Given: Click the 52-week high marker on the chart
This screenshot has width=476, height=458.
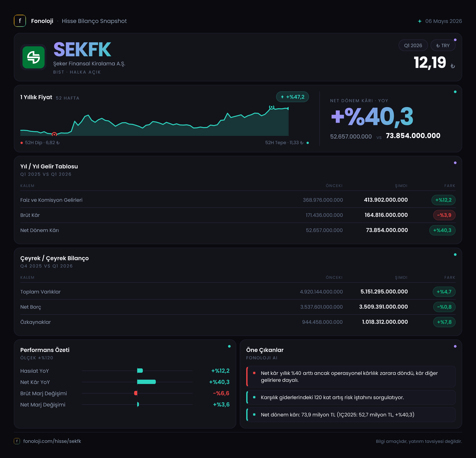Looking at the screenshot, I should pos(272,107).
